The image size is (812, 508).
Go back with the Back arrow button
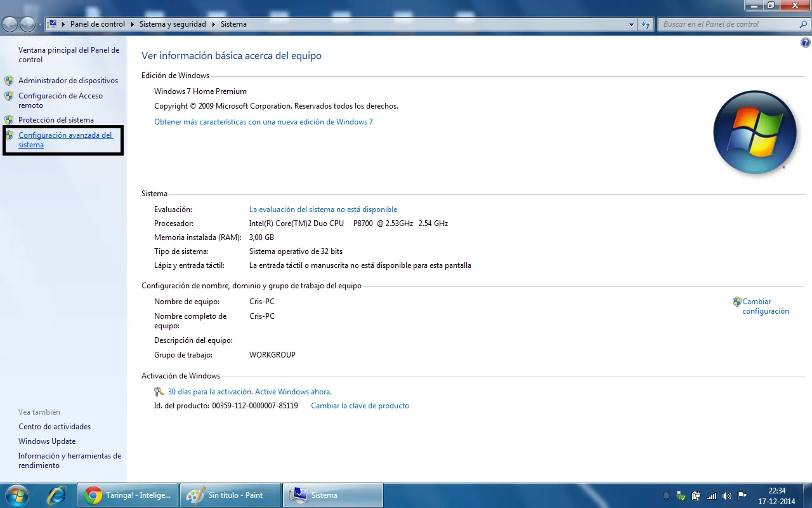pos(10,24)
